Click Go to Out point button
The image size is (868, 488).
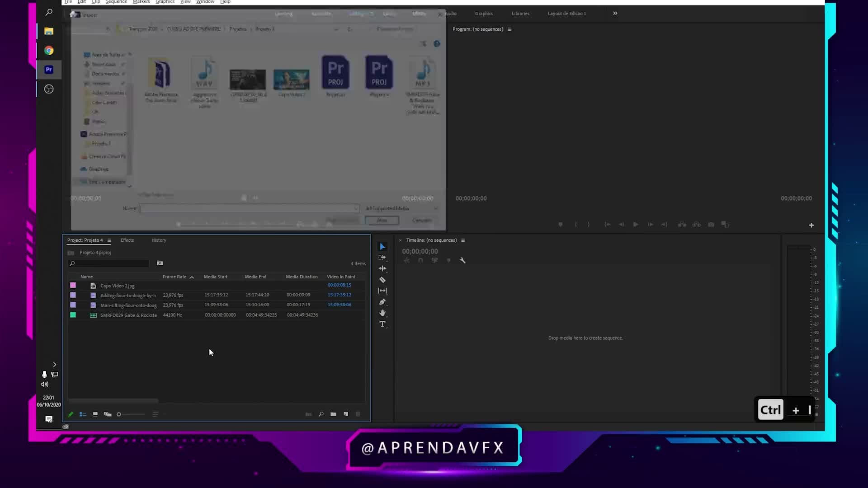pyautogui.click(x=664, y=225)
